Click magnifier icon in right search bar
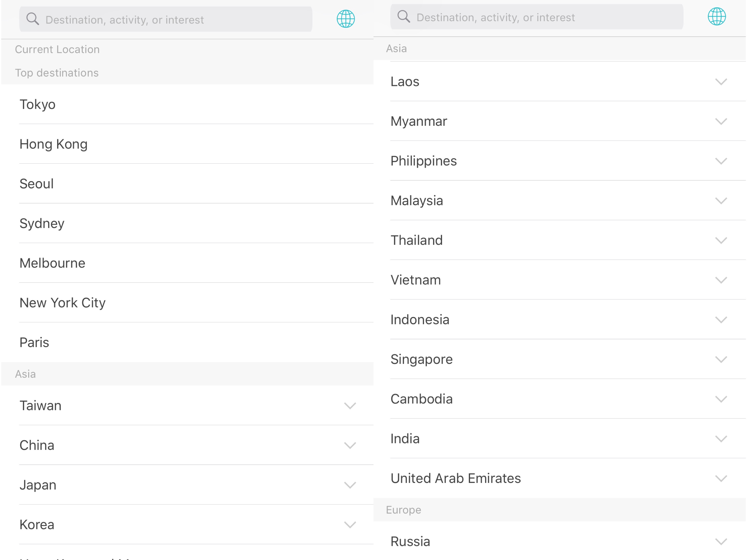The image size is (747, 560). tap(404, 17)
